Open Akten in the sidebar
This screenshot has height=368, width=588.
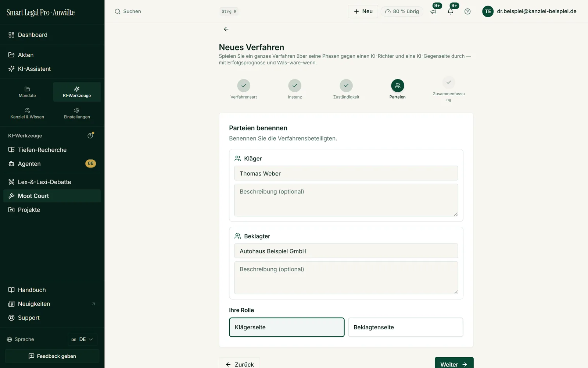(52, 55)
